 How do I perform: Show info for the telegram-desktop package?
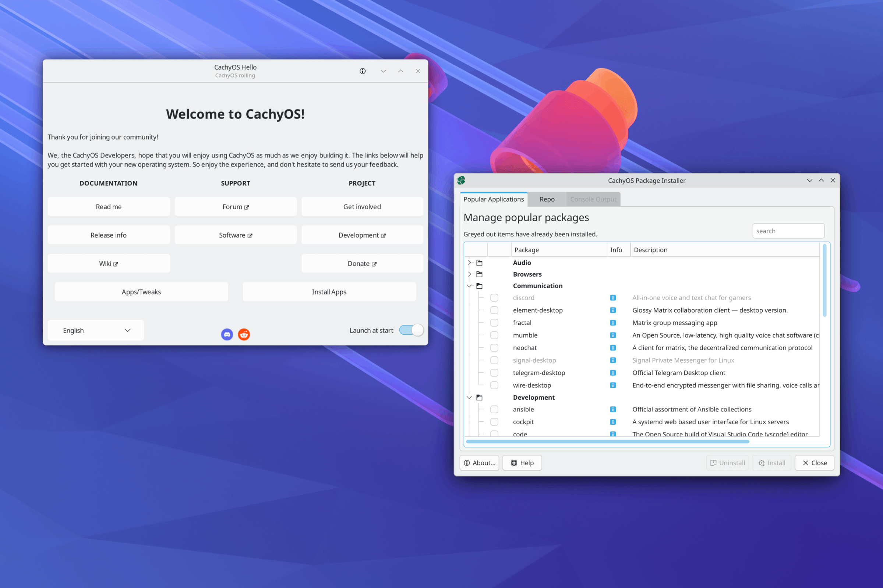click(x=613, y=373)
